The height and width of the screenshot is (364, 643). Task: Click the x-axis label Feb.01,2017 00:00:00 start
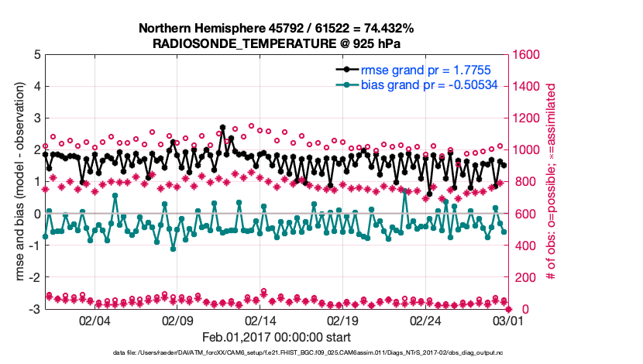(x=276, y=338)
